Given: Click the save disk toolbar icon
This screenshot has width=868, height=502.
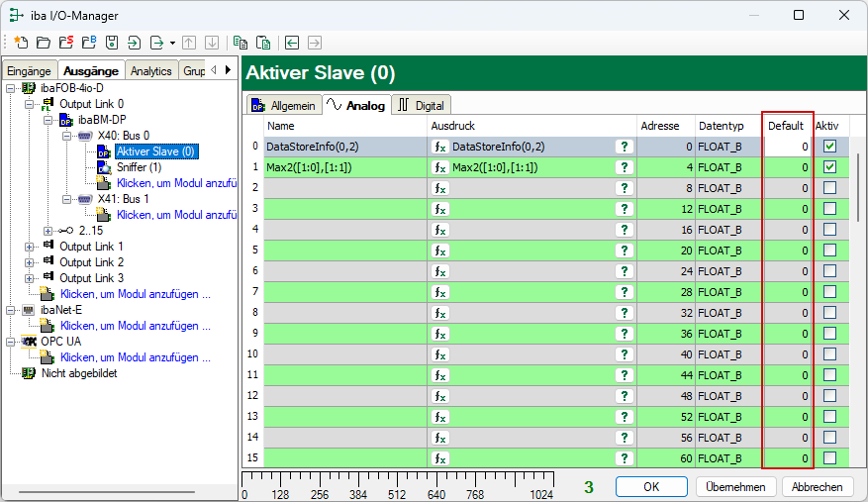Looking at the screenshot, I should pos(111,43).
